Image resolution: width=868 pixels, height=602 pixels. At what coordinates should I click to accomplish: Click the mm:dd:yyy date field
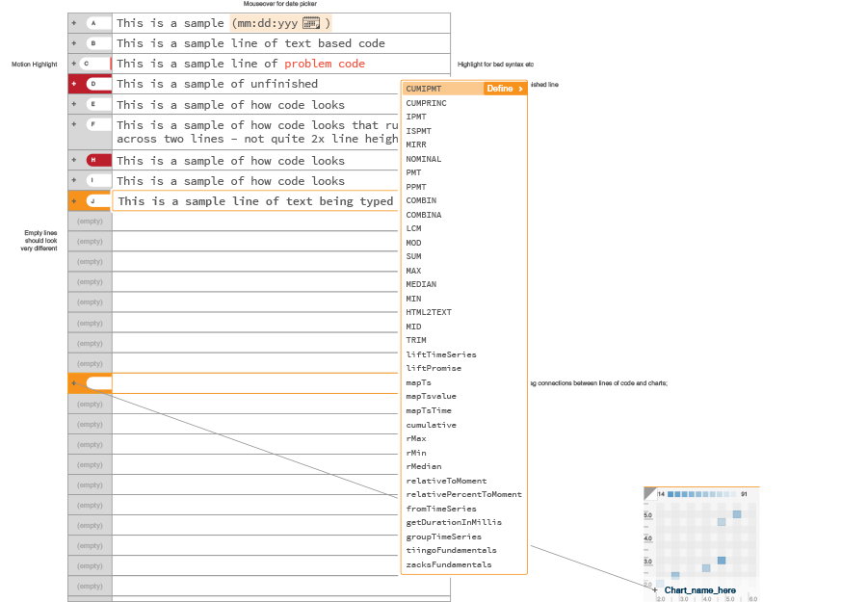[280, 23]
